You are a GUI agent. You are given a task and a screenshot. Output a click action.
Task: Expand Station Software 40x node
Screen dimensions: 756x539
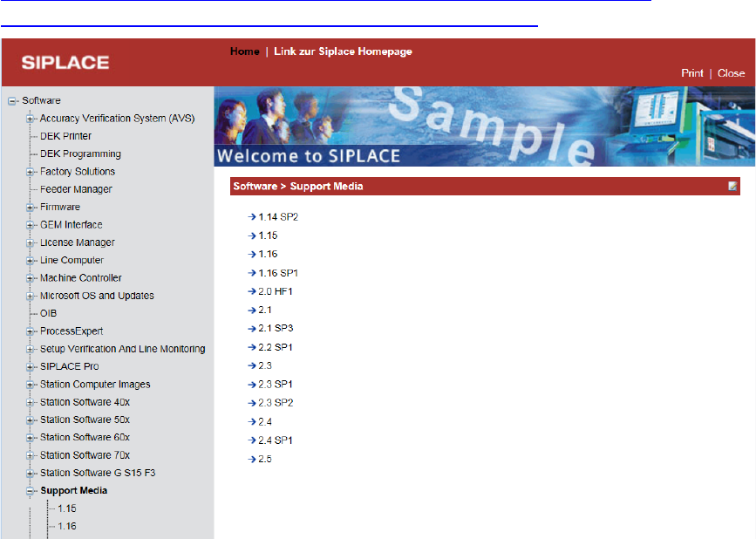[x=30, y=402]
